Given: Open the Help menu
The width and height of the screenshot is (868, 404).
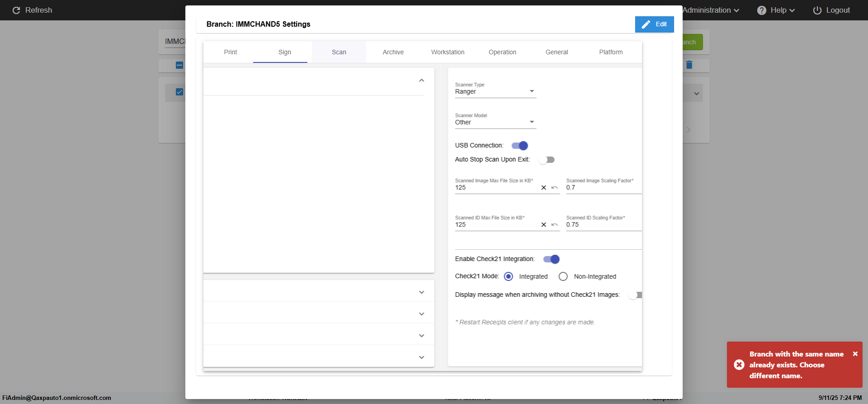Looking at the screenshot, I should click(x=776, y=10).
